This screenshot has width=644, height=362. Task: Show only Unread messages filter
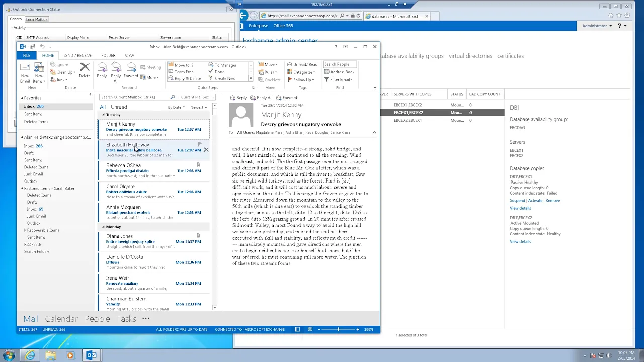coord(119,107)
